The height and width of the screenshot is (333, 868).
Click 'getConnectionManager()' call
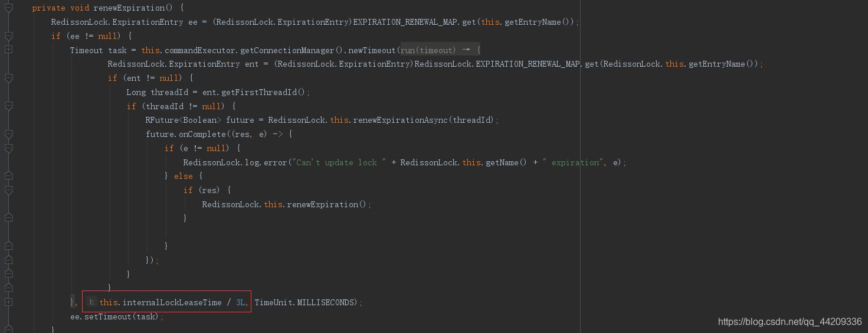pyautogui.click(x=291, y=50)
